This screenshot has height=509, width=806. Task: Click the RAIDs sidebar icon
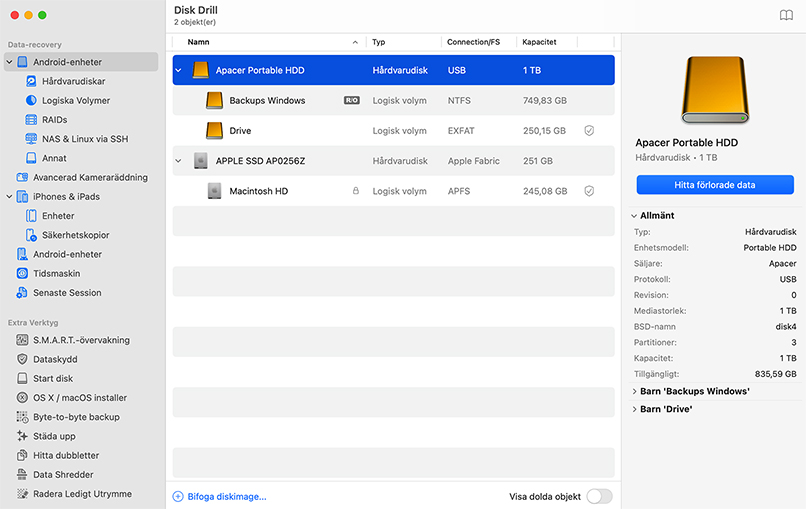coord(31,120)
